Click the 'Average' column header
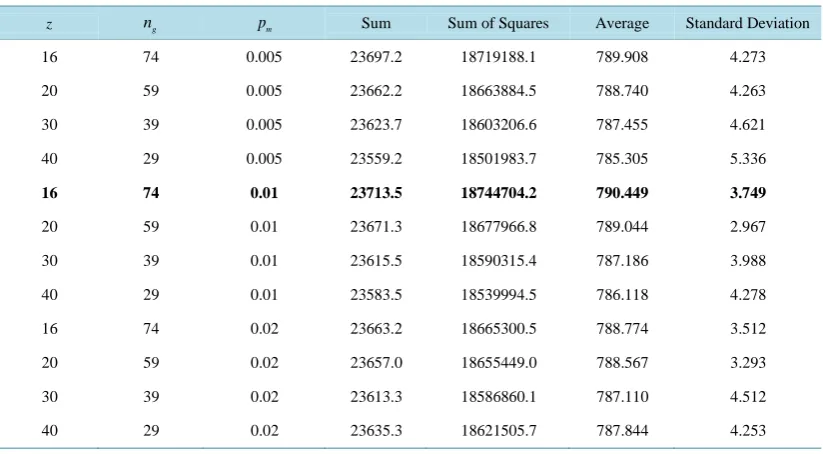The width and height of the screenshot is (823, 454). [622, 24]
